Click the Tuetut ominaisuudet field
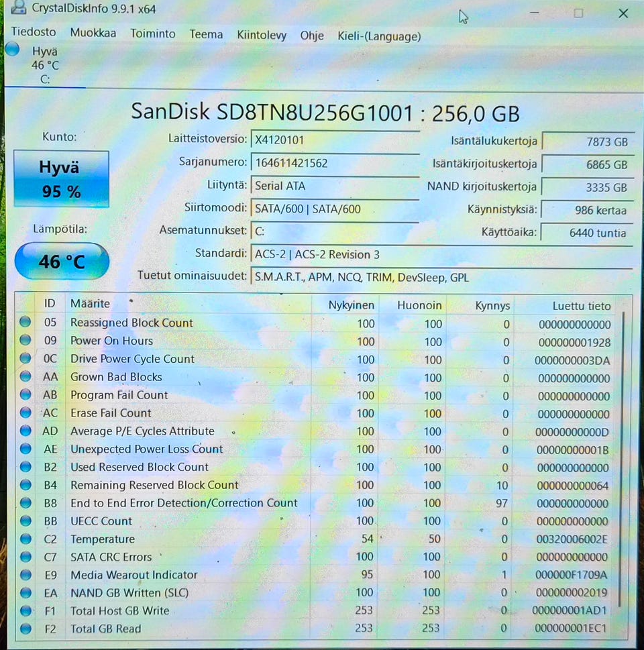The height and width of the screenshot is (650, 644). [442, 277]
